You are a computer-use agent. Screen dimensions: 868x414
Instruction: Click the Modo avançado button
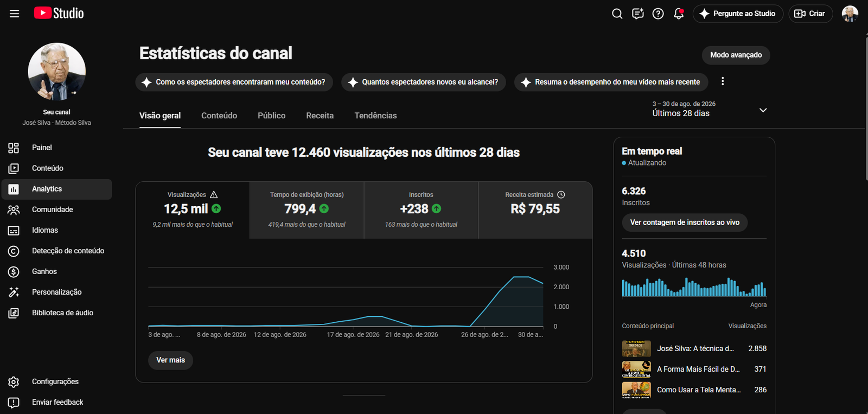click(x=736, y=55)
